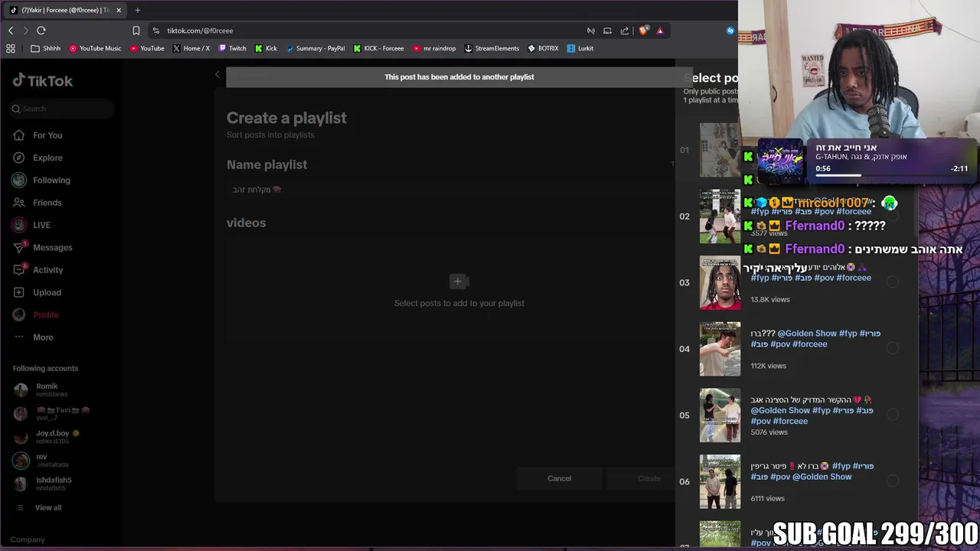Image resolution: width=980 pixels, height=551 pixels.
Task: Select post 06 thumbnail with 6111 views
Action: coord(720,482)
